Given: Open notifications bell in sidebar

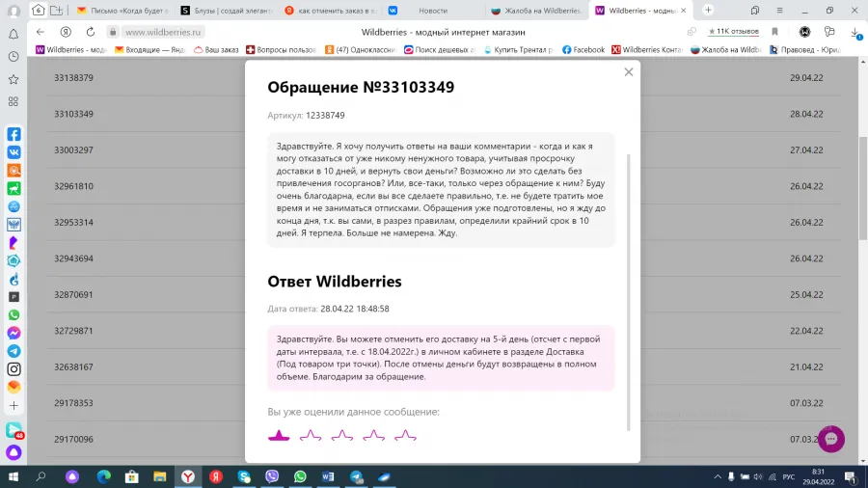Looking at the screenshot, I should point(14,35).
